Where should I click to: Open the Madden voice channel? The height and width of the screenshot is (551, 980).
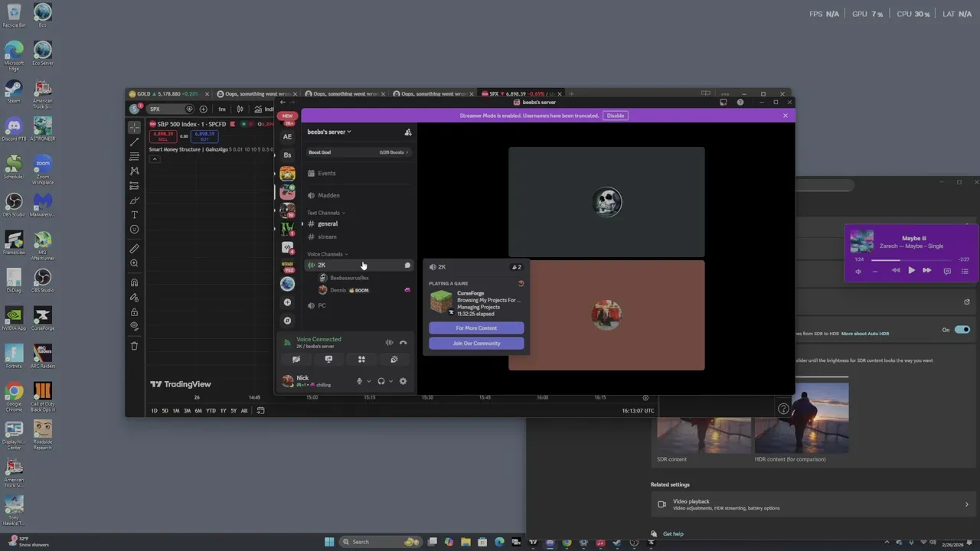(359, 195)
